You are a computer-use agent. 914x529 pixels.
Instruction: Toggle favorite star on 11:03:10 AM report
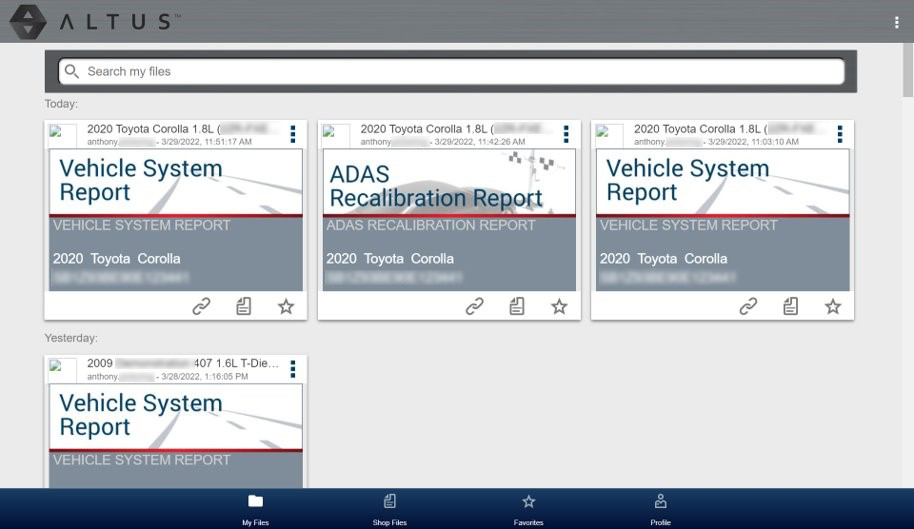pos(833,307)
